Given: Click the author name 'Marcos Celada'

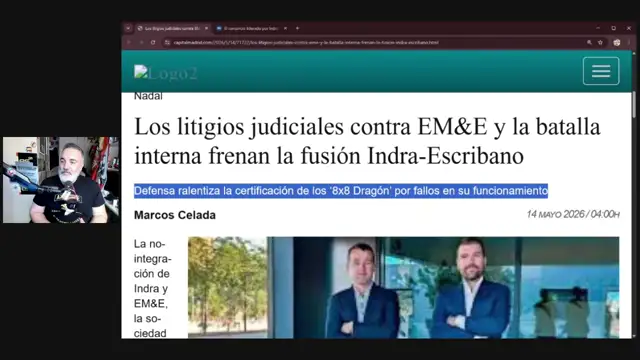Looking at the screenshot, I should [x=175, y=215].
